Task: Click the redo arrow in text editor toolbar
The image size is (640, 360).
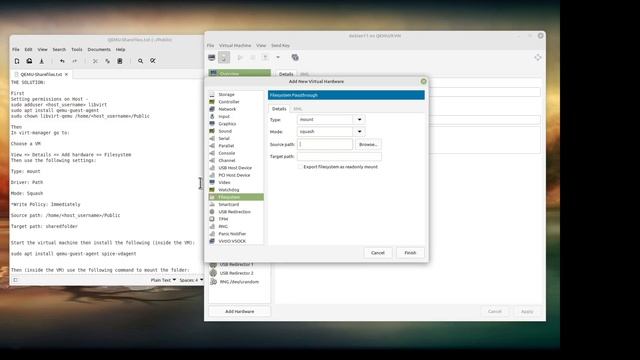Action: [75, 61]
